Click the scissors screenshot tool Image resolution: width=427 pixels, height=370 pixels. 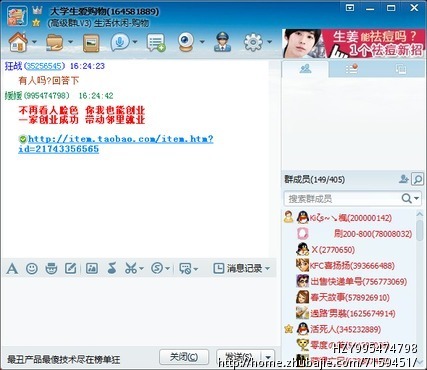click(x=131, y=268)
